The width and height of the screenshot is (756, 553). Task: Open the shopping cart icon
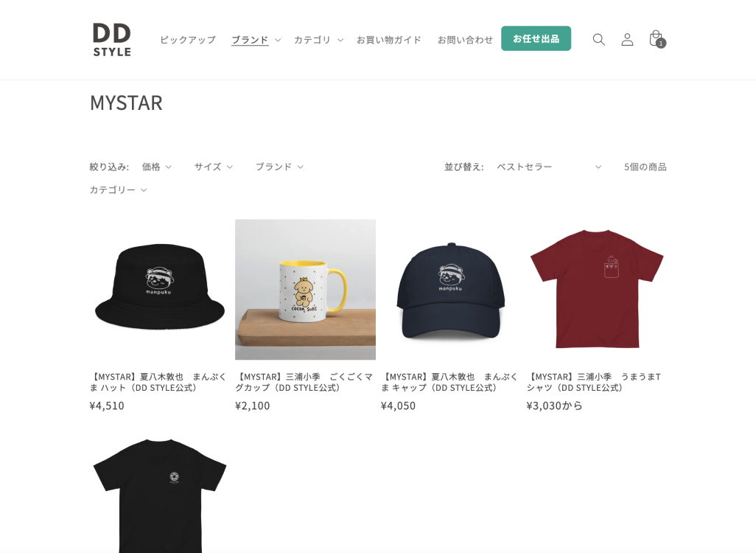point(657,38)
